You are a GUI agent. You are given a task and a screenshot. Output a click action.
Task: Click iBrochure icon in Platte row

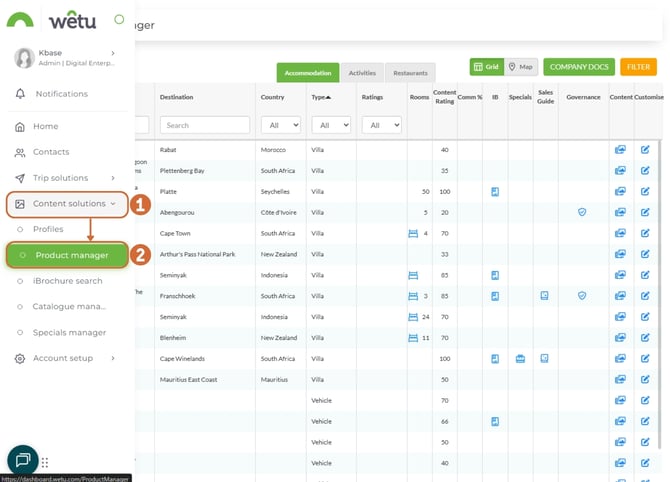coord(495,192)
